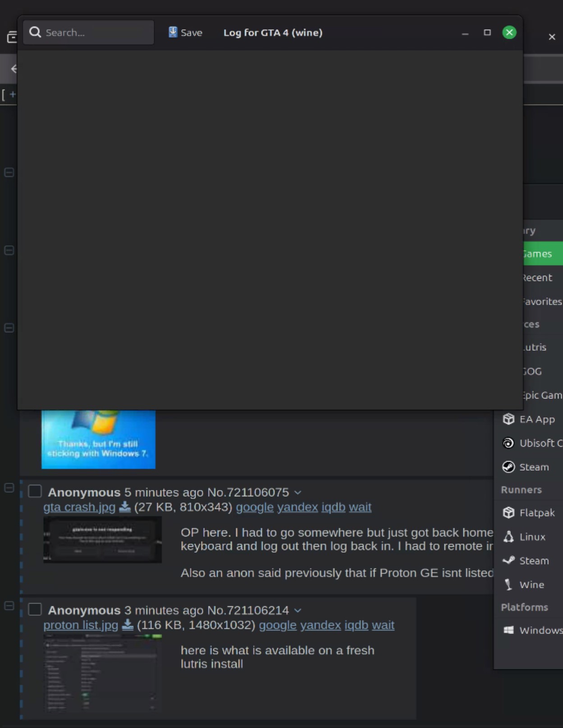This screenshot has width=563, height=728.
Task: Click yandex link for gta crash.jpg
Action: 298,507
